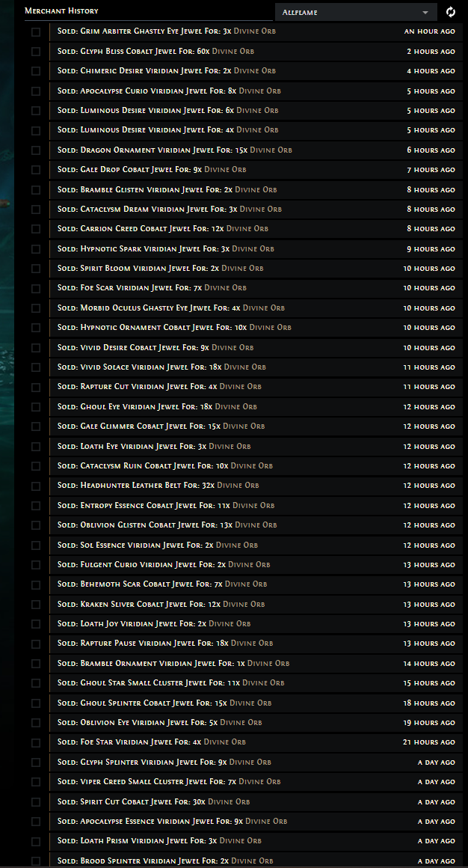
Task: Click the '15 hours ago' timestamp
Action: (429, 684)
